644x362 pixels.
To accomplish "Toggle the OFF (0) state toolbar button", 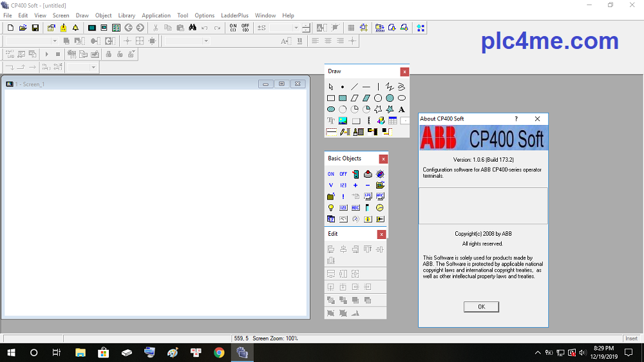I will coord(245,28).
